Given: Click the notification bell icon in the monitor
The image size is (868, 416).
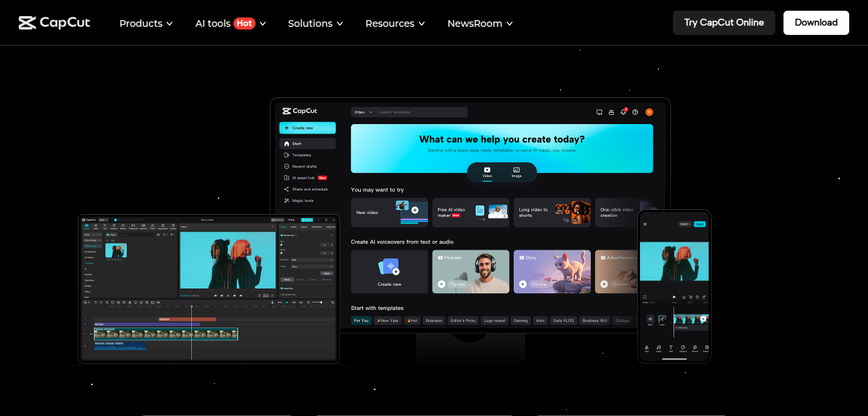Looking at the screenshot, I should tap(623, 112).
